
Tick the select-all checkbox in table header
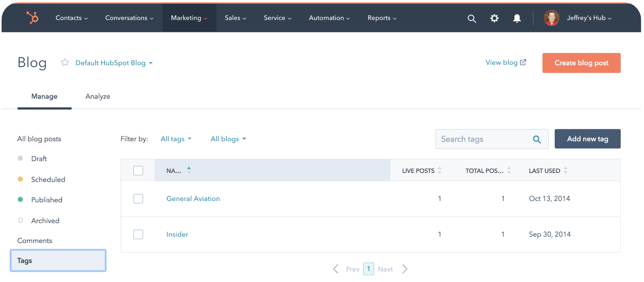(138, 171)
